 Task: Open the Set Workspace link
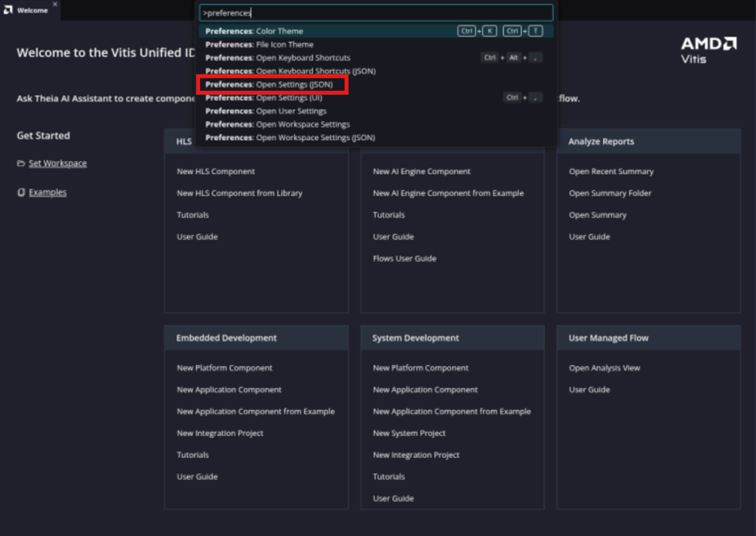click(x=58, y=163)
